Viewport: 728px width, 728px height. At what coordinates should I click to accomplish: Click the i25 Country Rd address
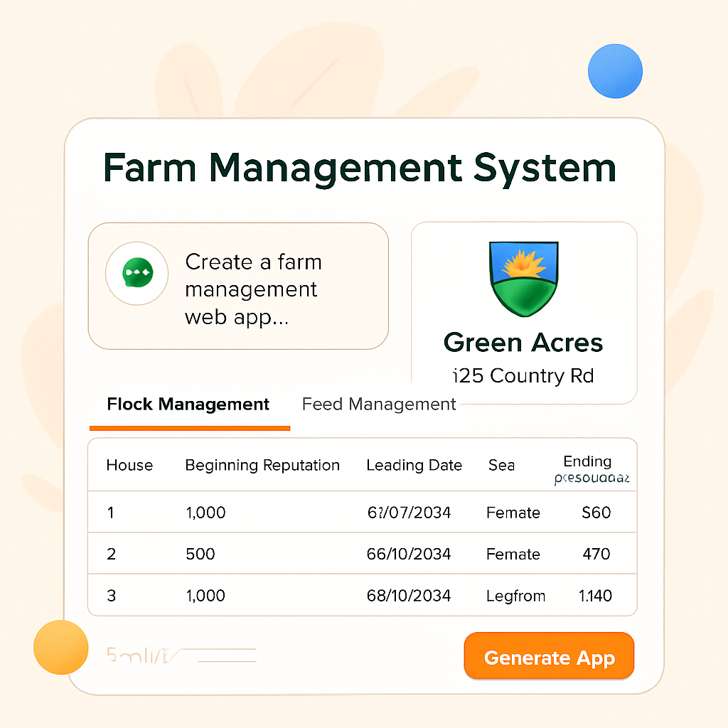(x=523, y=375)
